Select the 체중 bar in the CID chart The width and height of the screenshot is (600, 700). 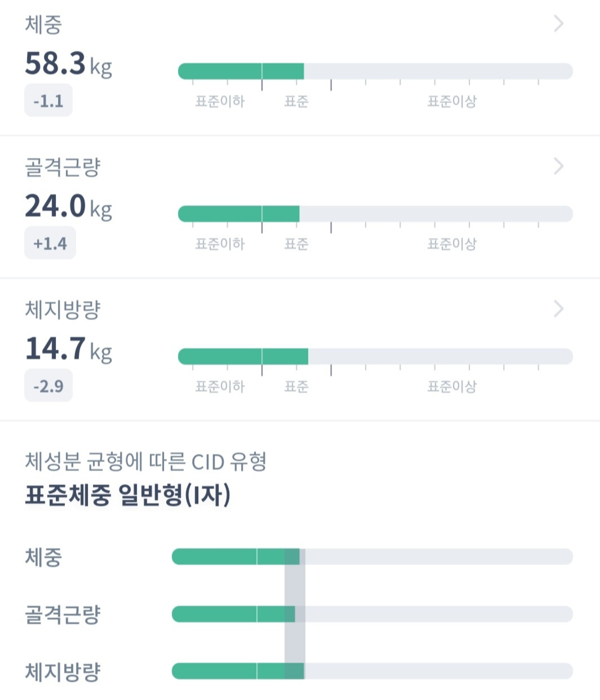click(x=235, y=557)
